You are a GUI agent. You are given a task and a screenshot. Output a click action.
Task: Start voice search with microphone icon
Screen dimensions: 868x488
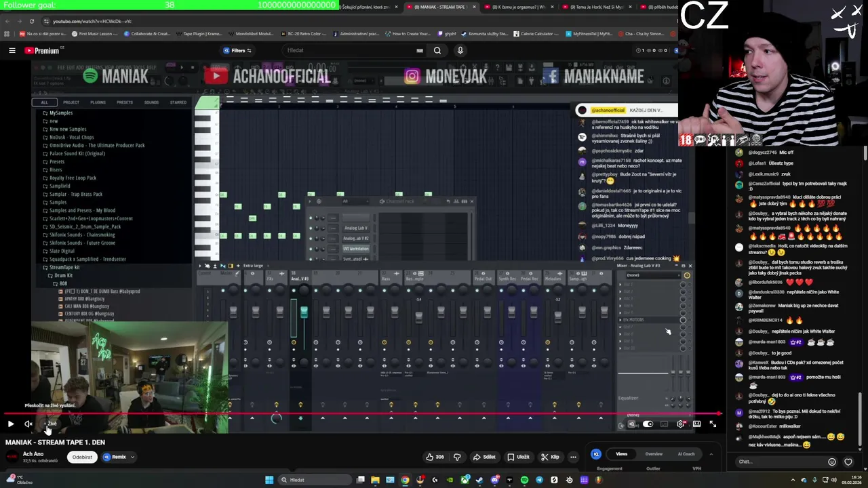coord(460,50)
